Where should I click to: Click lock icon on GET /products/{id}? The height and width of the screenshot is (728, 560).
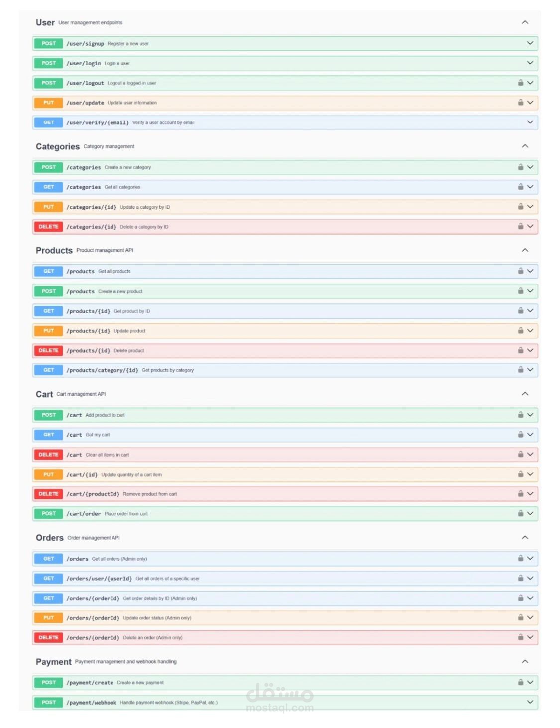click(520, 310)
